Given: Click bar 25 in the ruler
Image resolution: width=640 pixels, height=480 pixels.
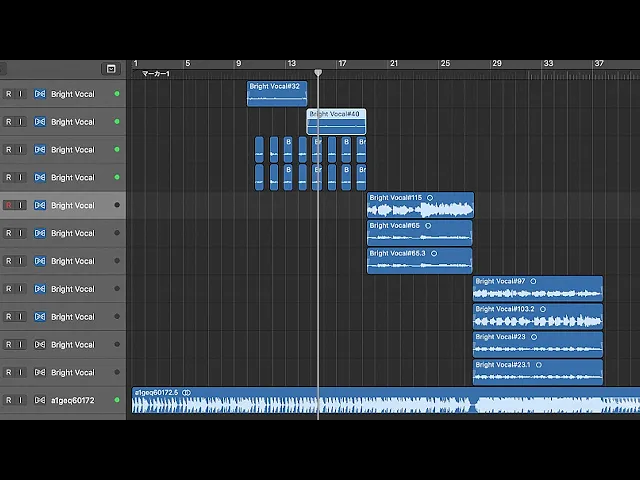Looking at the screenshot, I should (x=445, y=63).
